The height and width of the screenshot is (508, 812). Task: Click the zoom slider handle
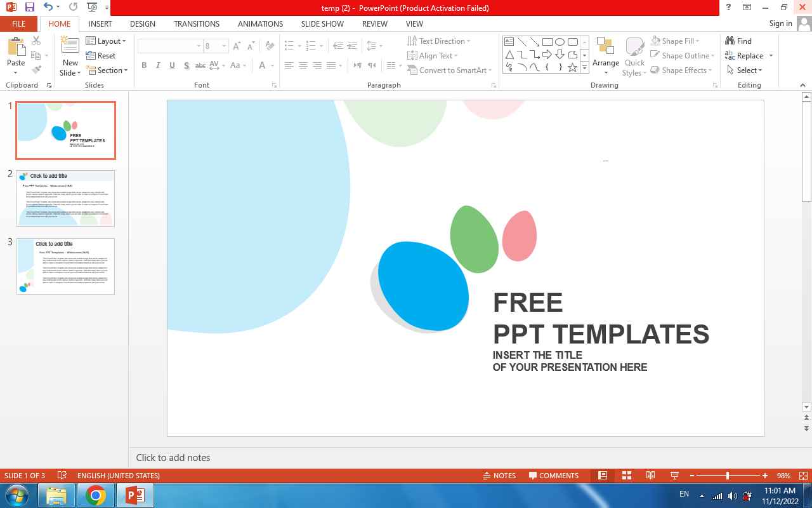[x=728, y=476]
